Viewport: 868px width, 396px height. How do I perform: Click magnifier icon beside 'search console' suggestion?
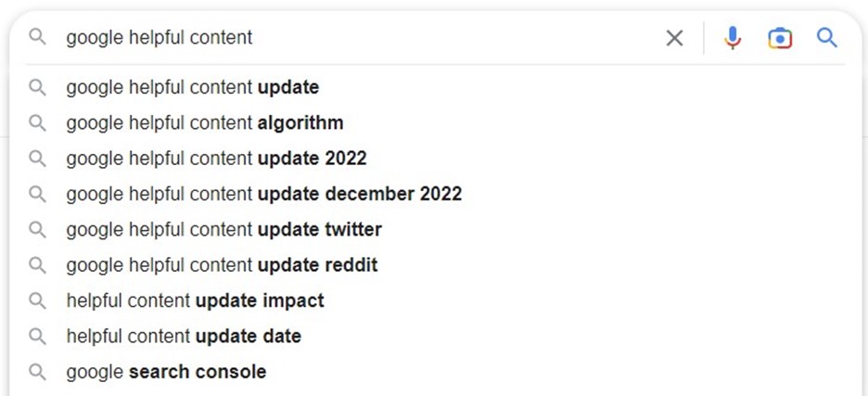[38, 371]
